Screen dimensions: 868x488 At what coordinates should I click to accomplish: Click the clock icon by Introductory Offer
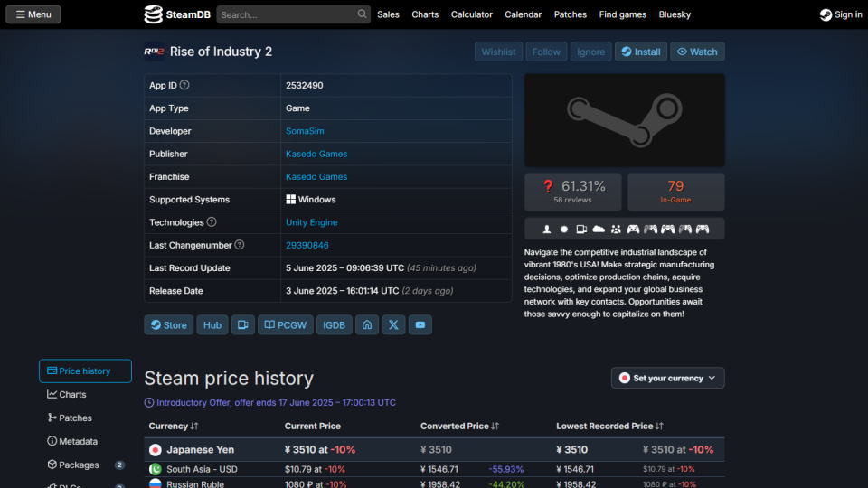pos(149,403)
